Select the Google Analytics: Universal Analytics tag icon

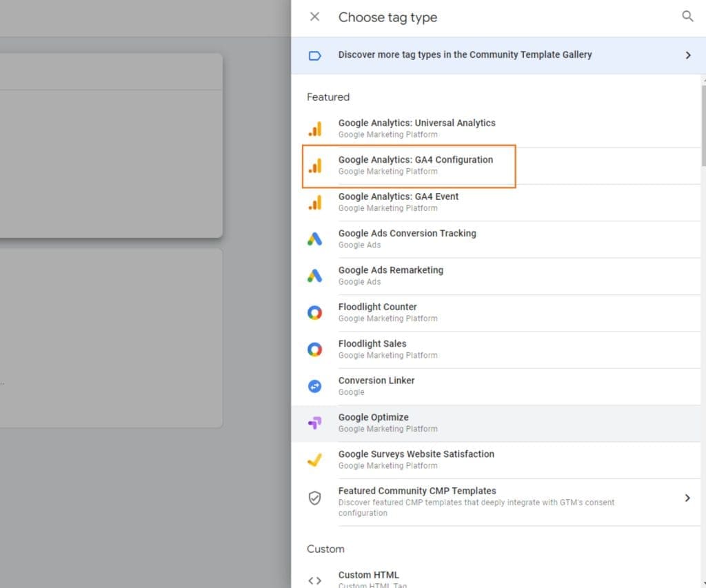(x=315, y=128)
